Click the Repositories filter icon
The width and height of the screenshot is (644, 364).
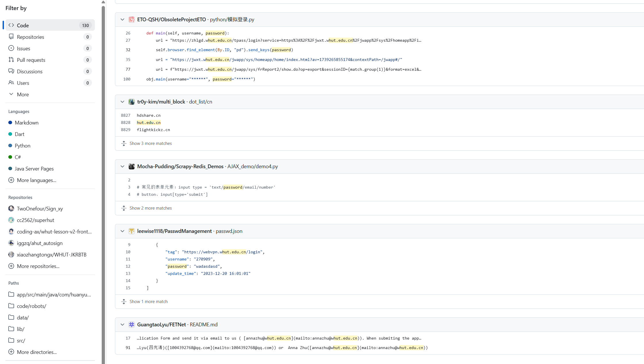pyautogui.click(x=11, y=37)
